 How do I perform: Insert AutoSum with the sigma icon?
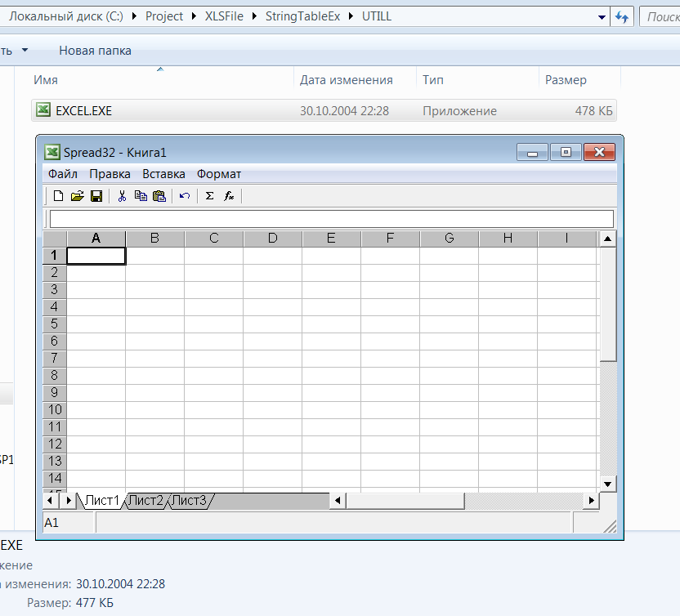(x=209, y=196)
